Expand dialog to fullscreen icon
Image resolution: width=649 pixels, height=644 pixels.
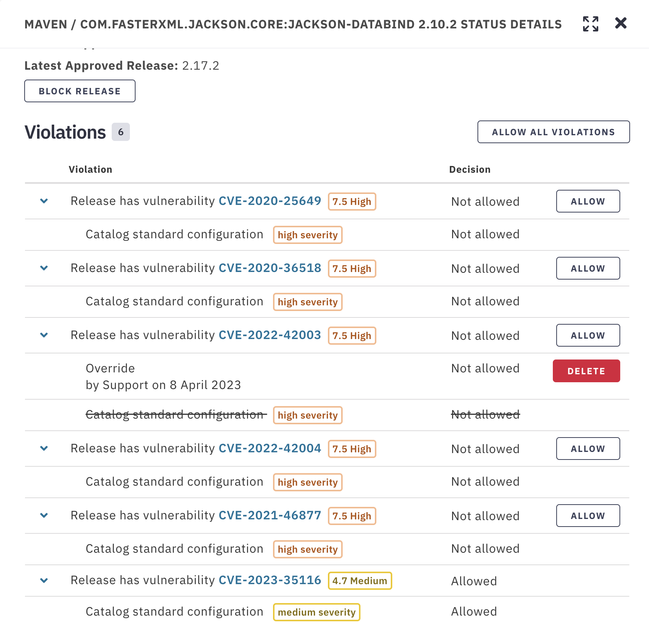click(x=590, y=24)
